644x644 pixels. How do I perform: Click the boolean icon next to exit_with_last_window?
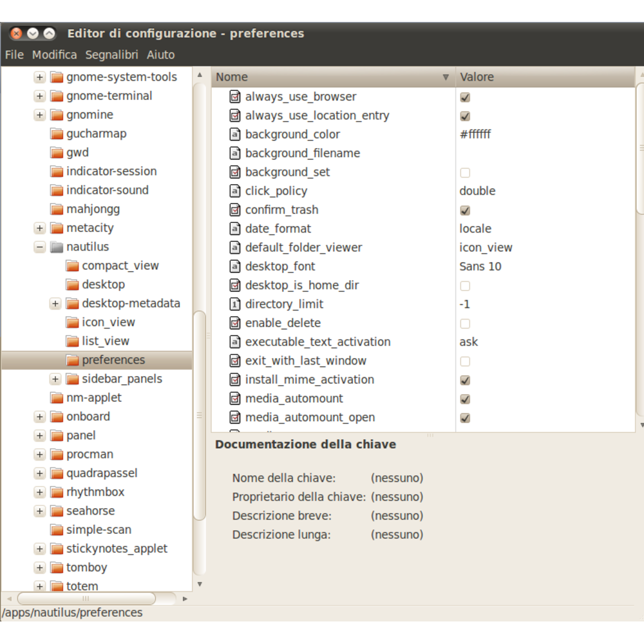(x=235, y=361)
